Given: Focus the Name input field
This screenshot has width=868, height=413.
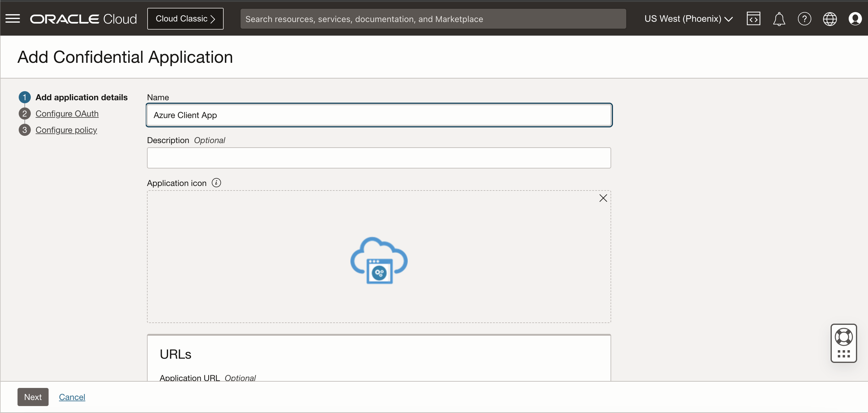Looking at the screenshot, I should click(x=379, y=115).
